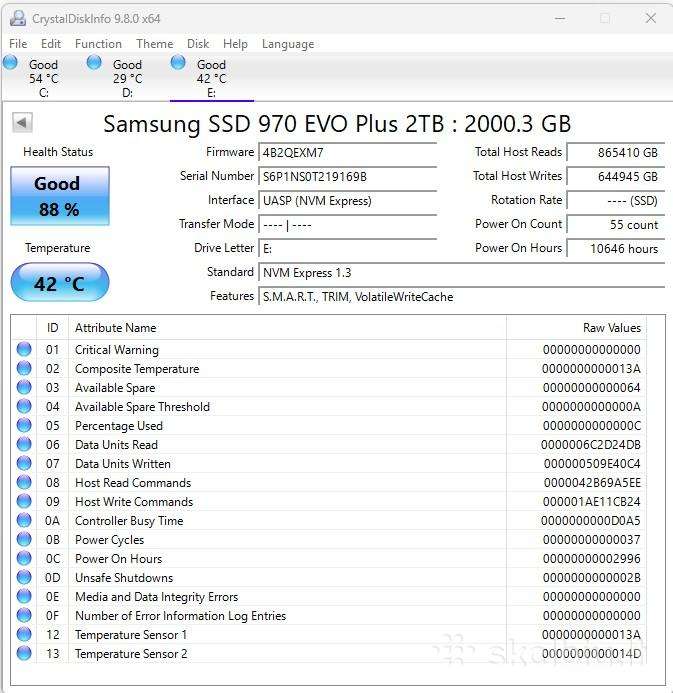Click status orb for Data Units Written
673x693 pixels.
24,463
